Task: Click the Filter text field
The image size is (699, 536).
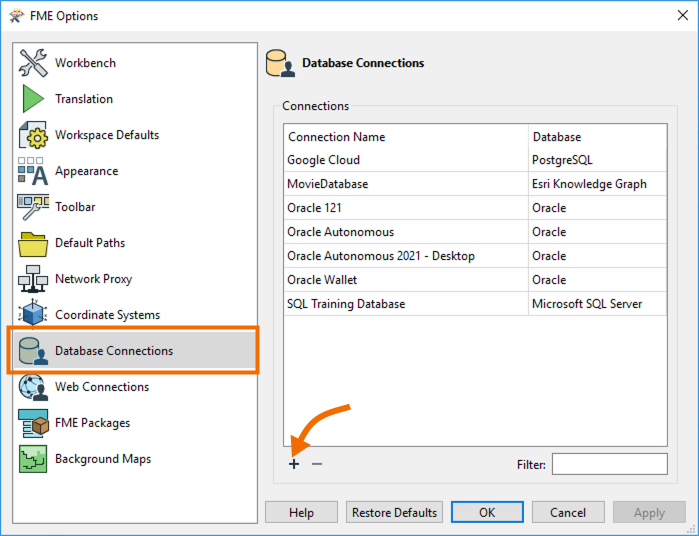Action: pyautogui.click(x=609, y=464)
